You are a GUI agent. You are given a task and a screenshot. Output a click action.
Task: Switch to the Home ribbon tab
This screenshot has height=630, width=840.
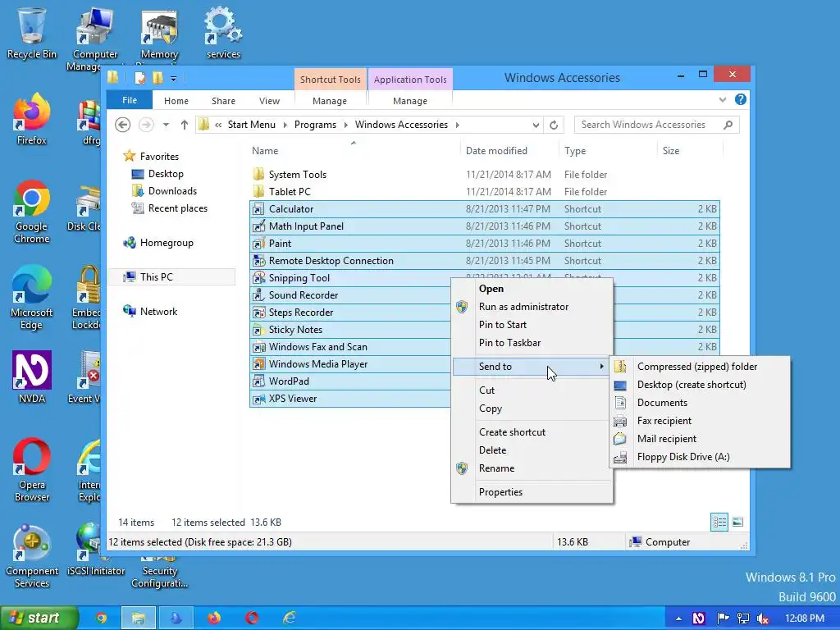point(176,101)
